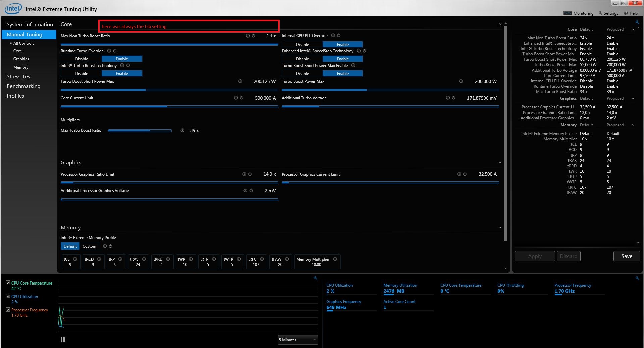Uncheck CPU Core Temperature in the graph legend
644x348 pixels.
click(8, 283)
